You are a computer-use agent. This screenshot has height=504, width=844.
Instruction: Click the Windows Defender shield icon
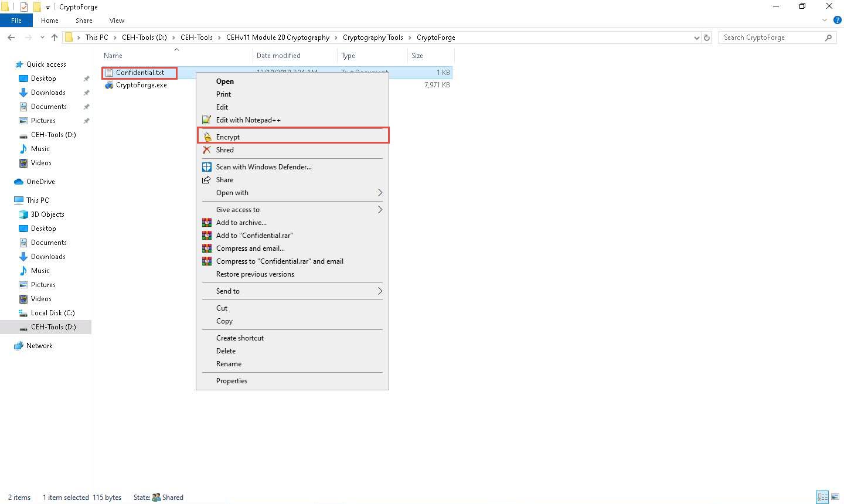pos(206,167)
